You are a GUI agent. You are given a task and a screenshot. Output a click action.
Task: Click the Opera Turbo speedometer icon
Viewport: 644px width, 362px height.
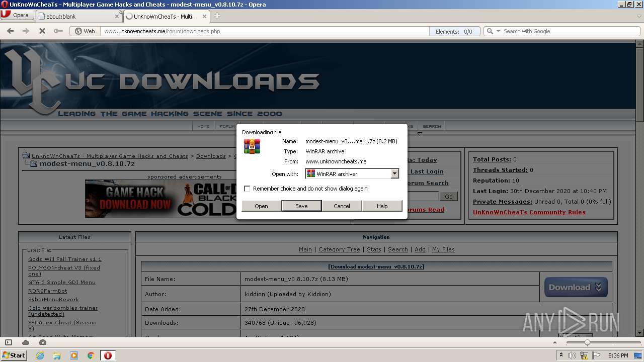43,342
